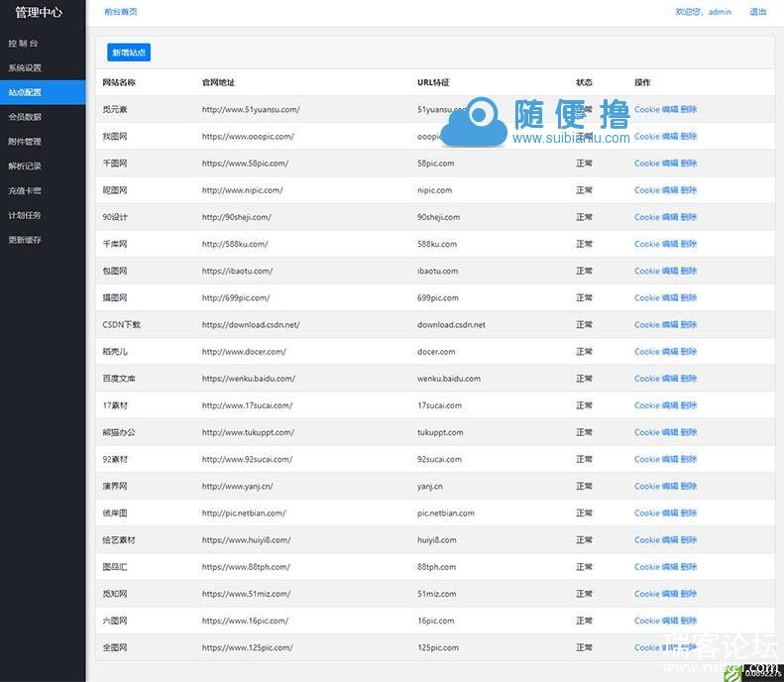Click 编辑 for the 92素材 row

coord(670,459)
